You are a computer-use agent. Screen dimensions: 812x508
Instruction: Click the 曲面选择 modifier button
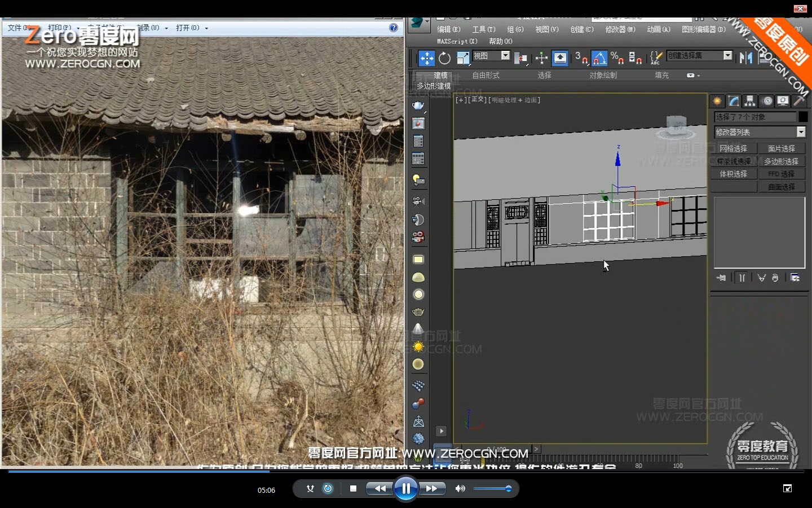(782, 187)
